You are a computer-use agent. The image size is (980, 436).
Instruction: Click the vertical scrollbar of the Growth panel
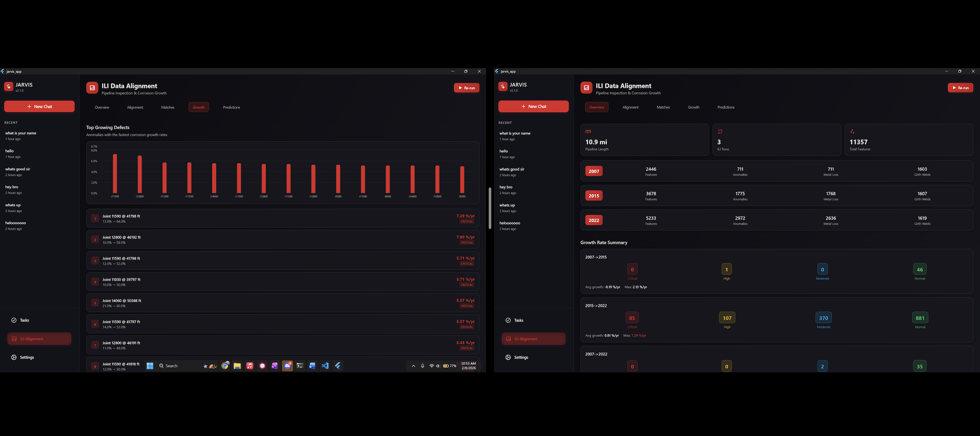point(490,208)
